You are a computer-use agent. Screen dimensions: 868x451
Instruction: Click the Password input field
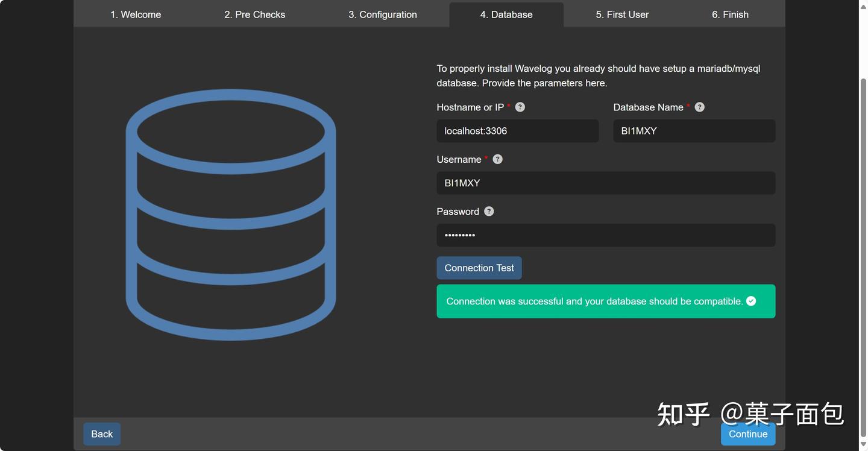[x=605, y=235]
